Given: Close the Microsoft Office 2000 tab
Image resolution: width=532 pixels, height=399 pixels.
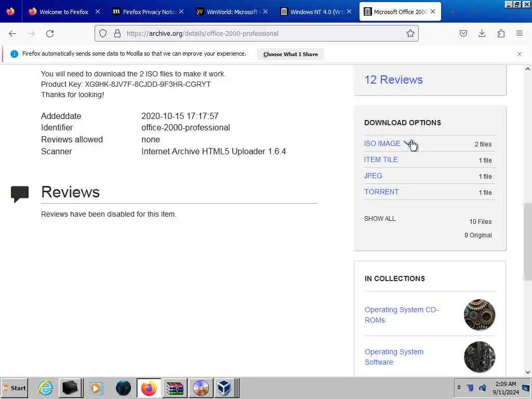Looking at the screenshot, I should (x=433, y=11).
